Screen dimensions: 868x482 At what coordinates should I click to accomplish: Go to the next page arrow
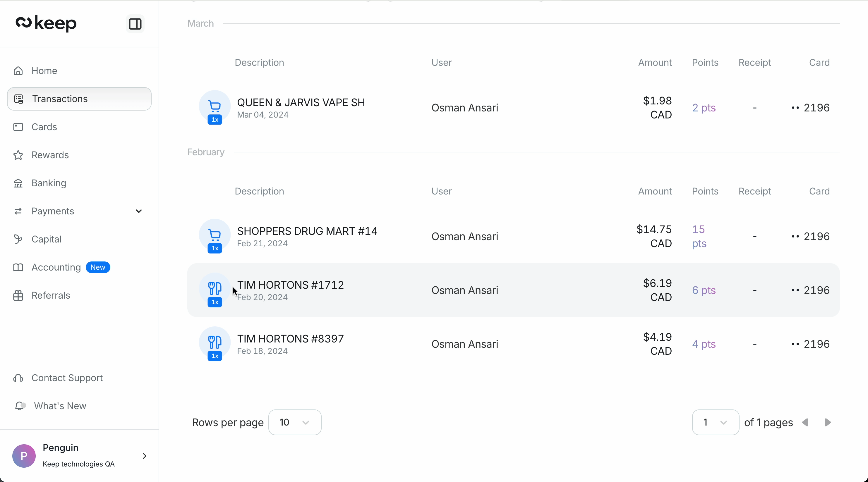click(x=828, y=422)
